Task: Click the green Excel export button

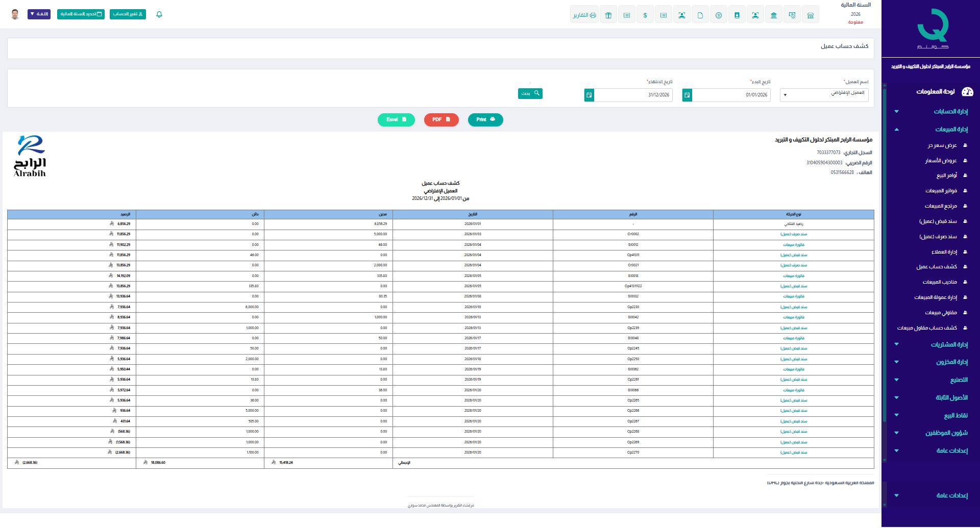Action: coord(396,120)
